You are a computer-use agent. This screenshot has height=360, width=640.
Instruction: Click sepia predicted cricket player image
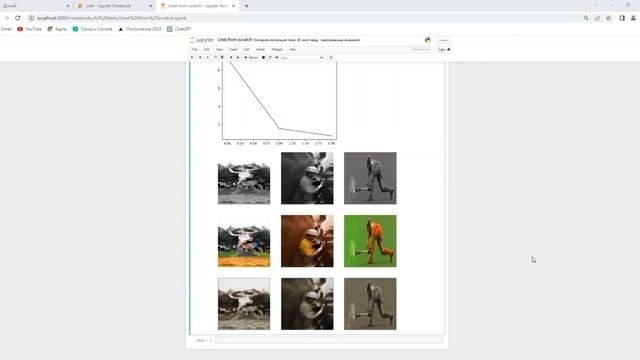click(x=370, y=304)
